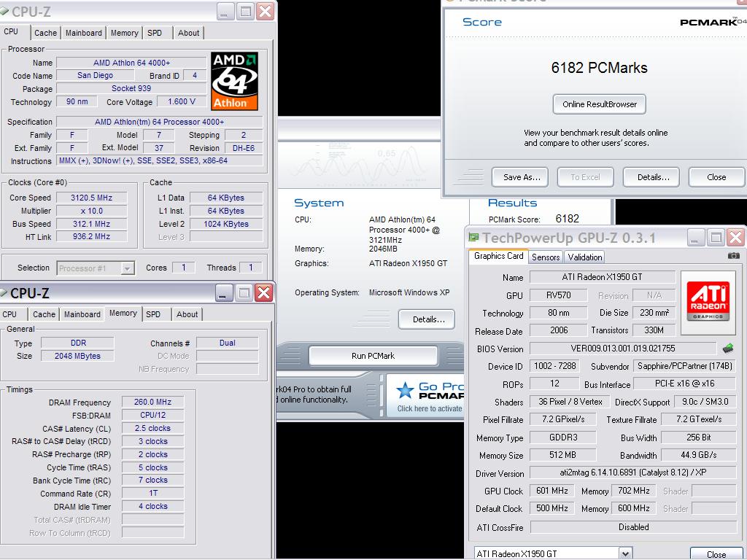Click the GPU-Z BIOS Version field
Viewport: 747px width, 560px height.
(x=623, y=349)
